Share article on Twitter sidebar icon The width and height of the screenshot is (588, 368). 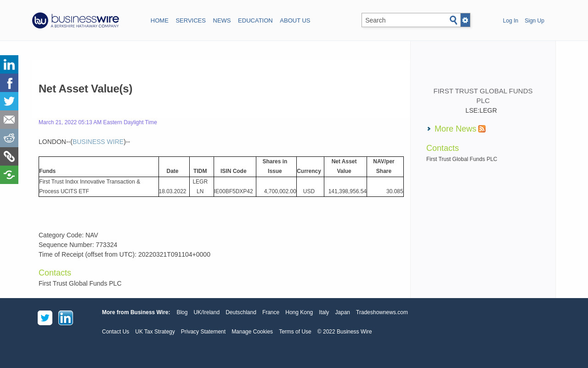9,101
